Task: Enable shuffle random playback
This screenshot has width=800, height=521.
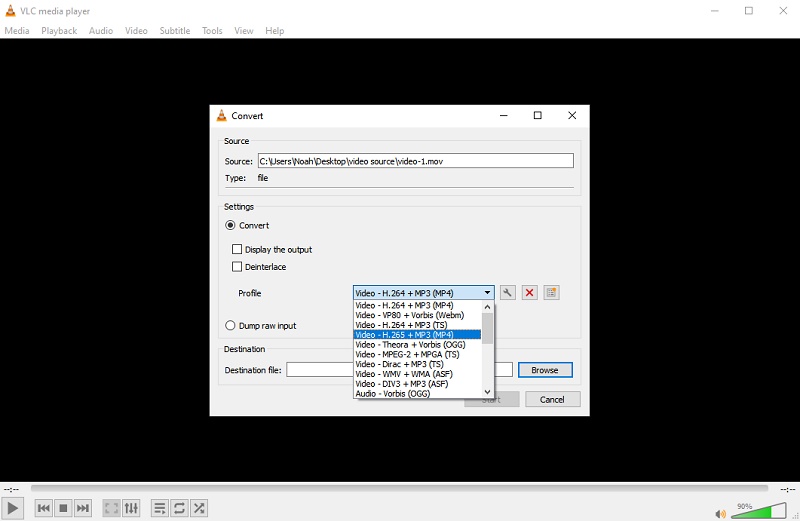Action: 199,508
